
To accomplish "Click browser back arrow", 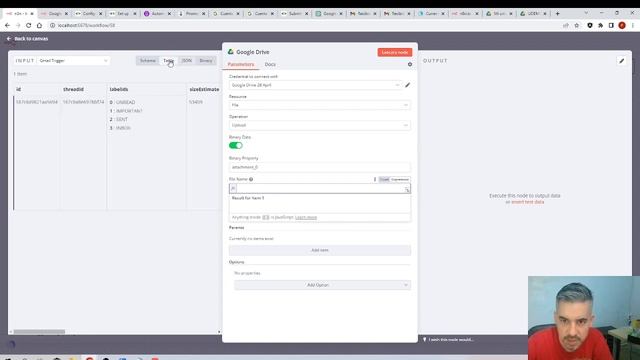I will tap(7, 25).
